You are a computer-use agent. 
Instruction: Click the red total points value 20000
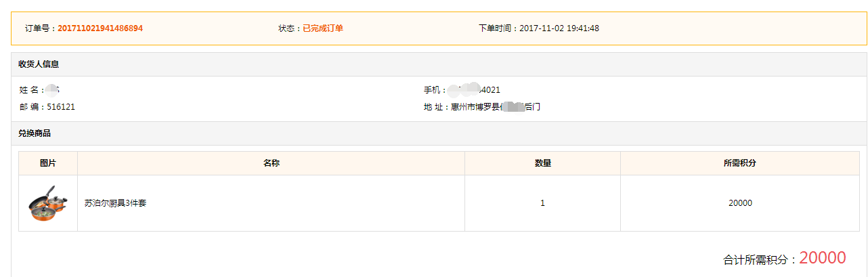(x=822, y=258)
